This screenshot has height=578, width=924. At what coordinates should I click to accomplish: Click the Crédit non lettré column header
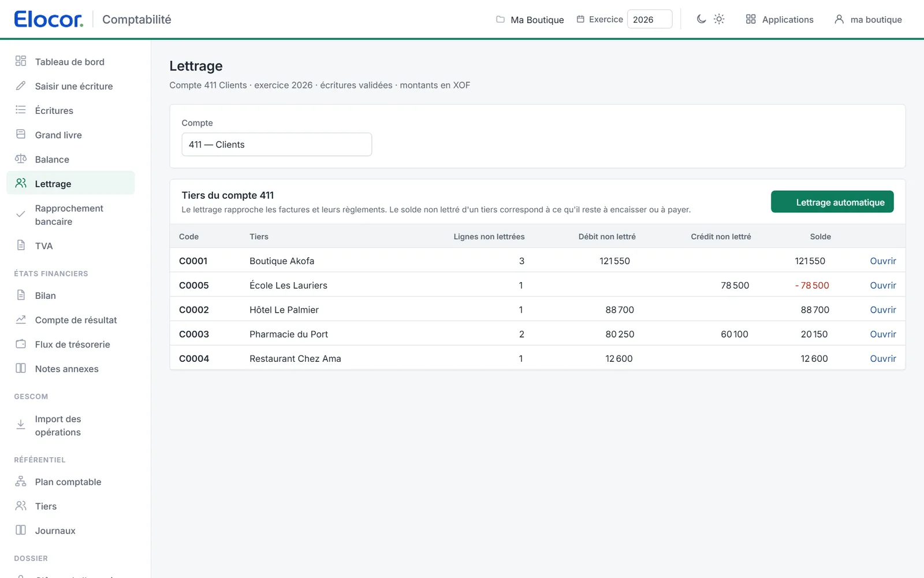pyautogui.click(x=721, y=236)
